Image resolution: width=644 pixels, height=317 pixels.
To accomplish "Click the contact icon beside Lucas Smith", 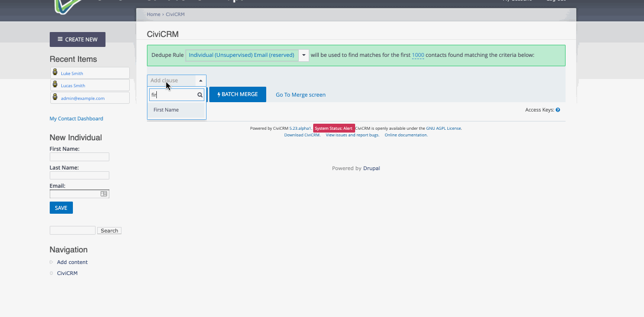I will tap(55, 84).
